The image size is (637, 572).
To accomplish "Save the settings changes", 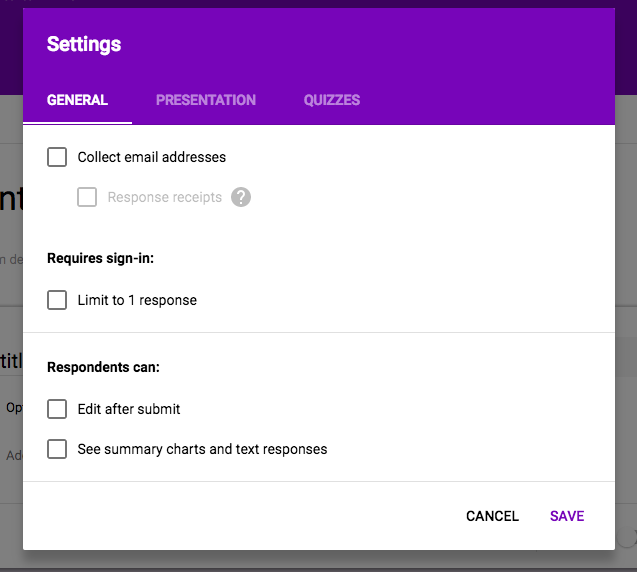I will (567, 516).
